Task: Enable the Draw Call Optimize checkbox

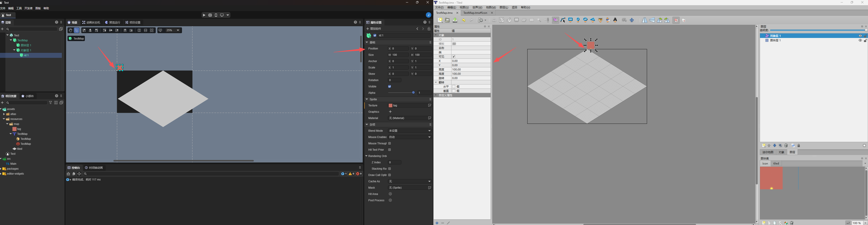Action: [x=390, y=175]
